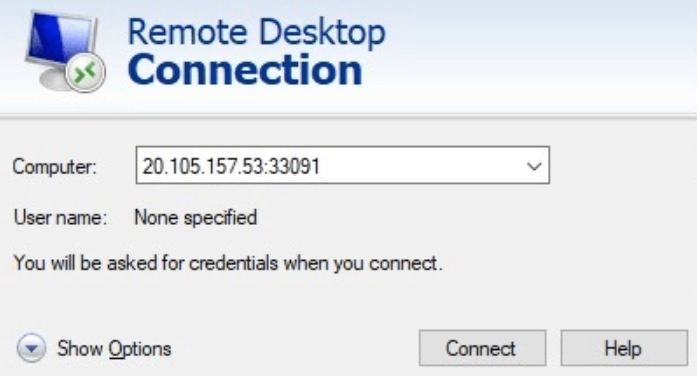Click the underlined O in Show Options
This screenshot has width=697, height=376.
[115, 348]
